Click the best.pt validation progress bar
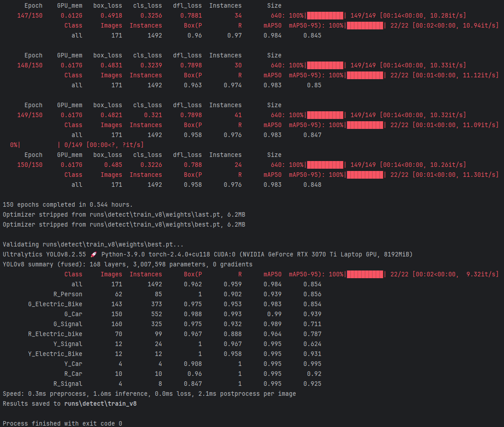Image resolution: width=504 pixels, height=427 pixels. click(x=365, y=274)
